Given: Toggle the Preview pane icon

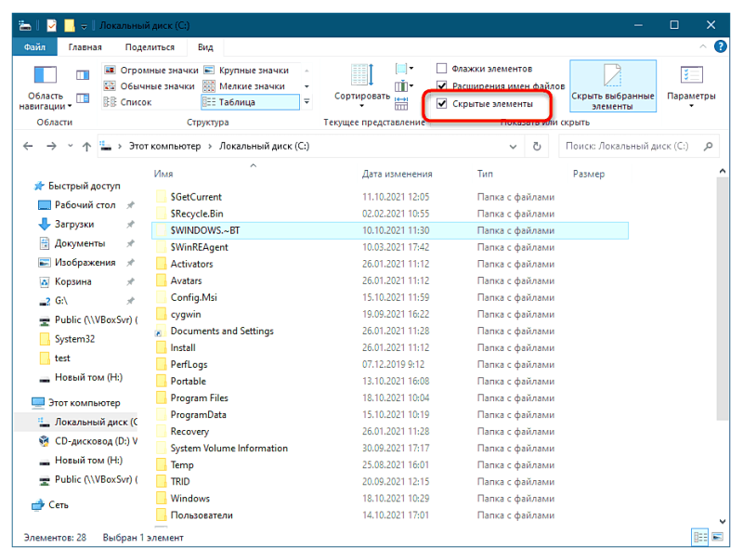Looking at the screenshot, I should point(83,75).
